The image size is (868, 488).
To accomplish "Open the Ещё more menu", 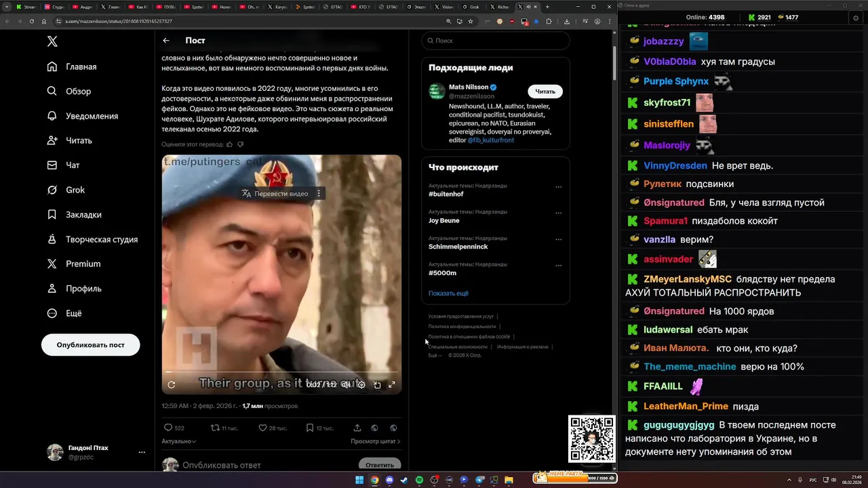I will [x=64, y=313].
